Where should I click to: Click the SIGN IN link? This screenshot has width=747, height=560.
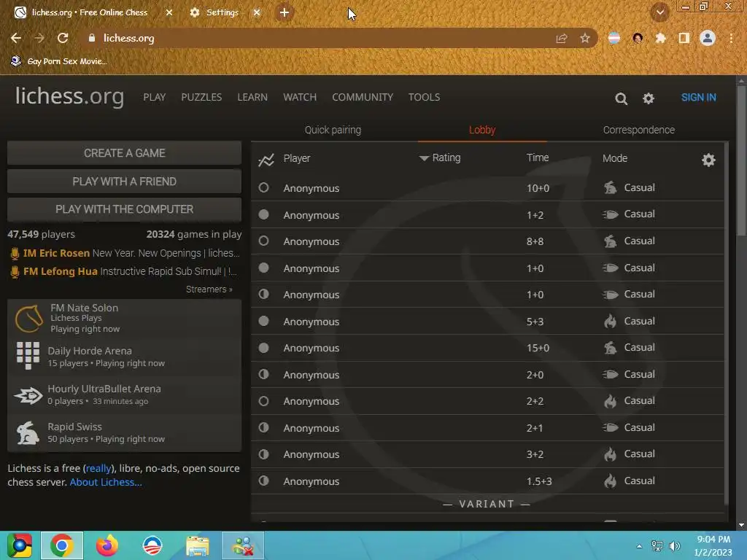(x=698, y=98)
